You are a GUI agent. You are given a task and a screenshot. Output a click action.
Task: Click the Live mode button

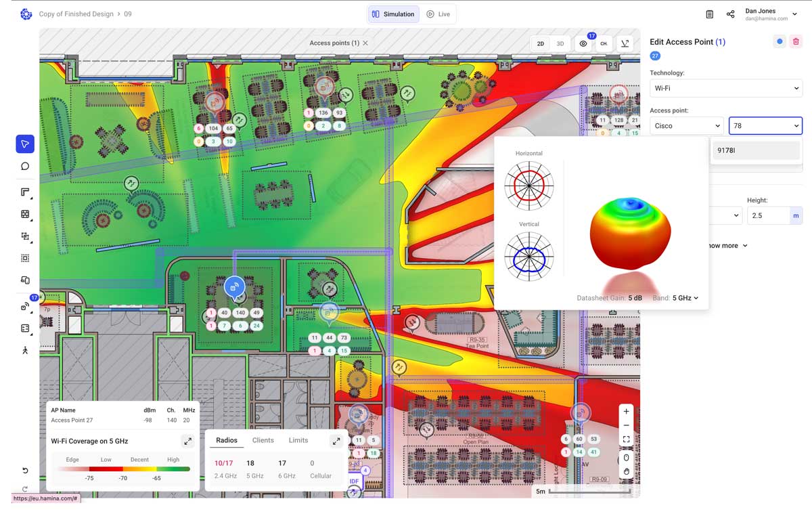pyautogui.click(x=438, y=14)
